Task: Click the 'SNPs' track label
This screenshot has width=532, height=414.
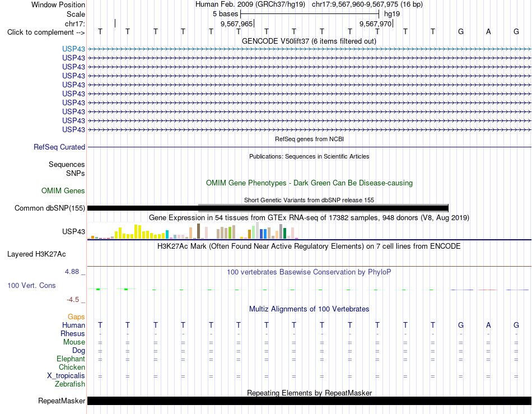Action: click(76, 173)
